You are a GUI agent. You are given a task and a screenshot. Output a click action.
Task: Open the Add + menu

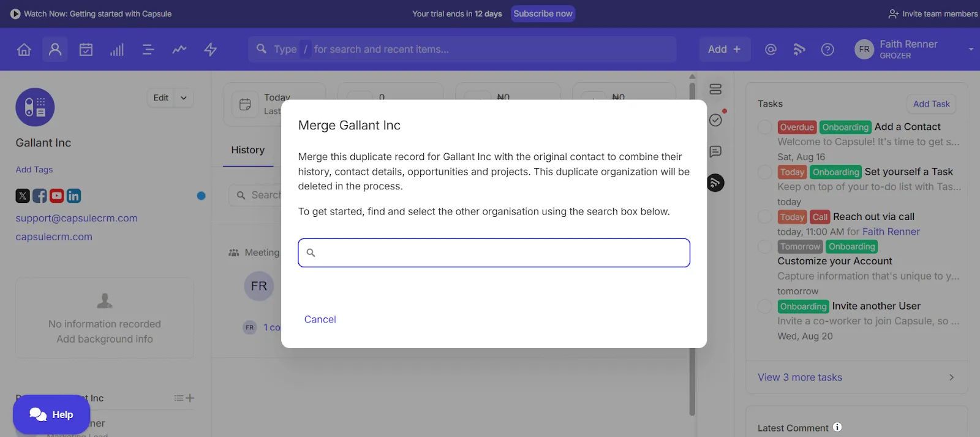[x=724, y=50]
